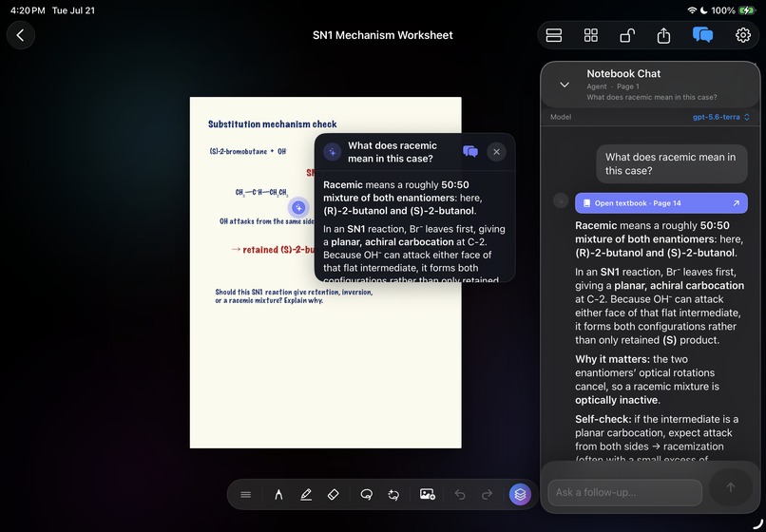
Task: Collapse the Notebook Chat panel chevron
Action: click(x=565, y=85)
